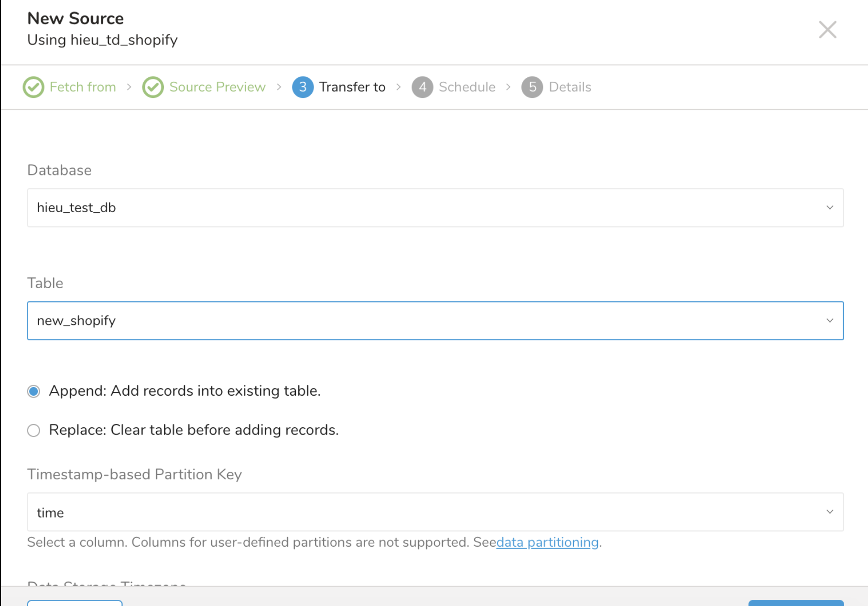Go to the Fetch from step

tap(83, 87)
